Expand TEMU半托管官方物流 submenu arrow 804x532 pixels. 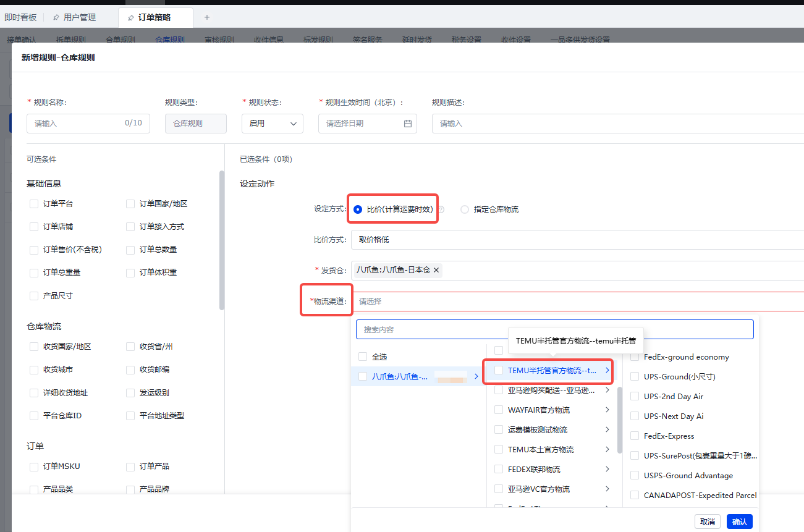pyautogui.click(x=607, y=370)
